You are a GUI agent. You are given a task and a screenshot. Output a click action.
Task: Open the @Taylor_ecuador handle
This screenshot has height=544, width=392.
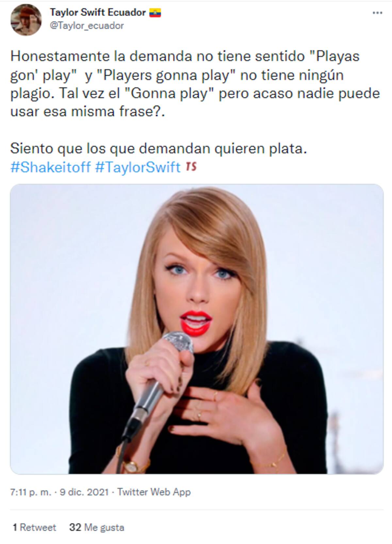pyautogui.click(x=87, y=26)
